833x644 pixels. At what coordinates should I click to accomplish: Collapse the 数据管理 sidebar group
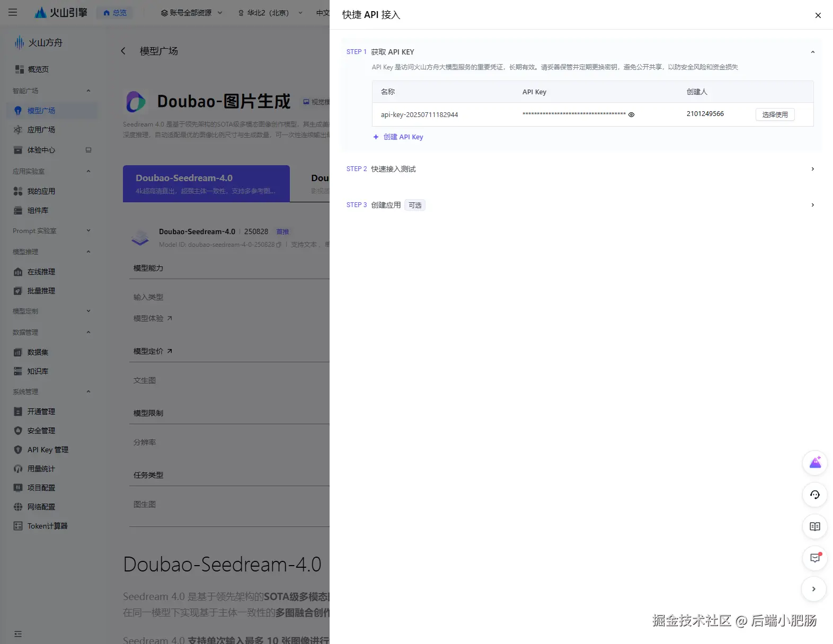coord(88,332)
